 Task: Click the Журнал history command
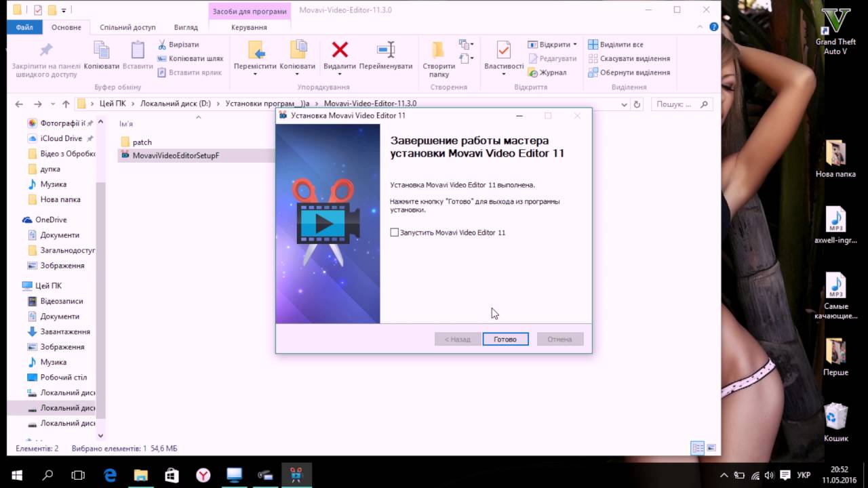(x=547, y=73)
